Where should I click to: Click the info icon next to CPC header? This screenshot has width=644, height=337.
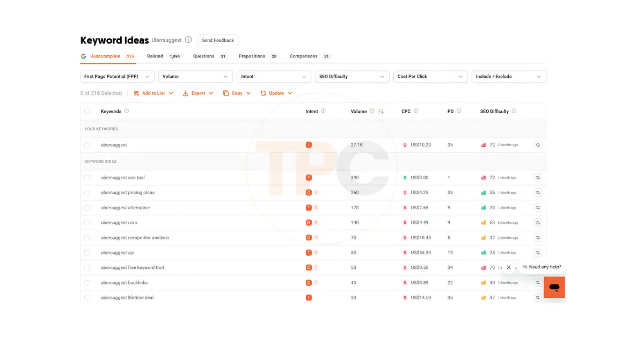click(x=416, y=111)
